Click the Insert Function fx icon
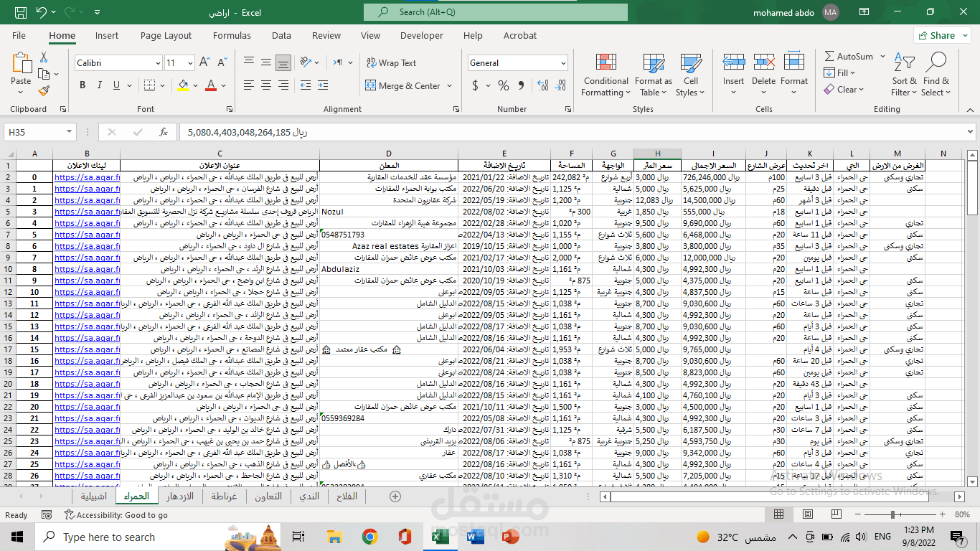 pos(164,132)
